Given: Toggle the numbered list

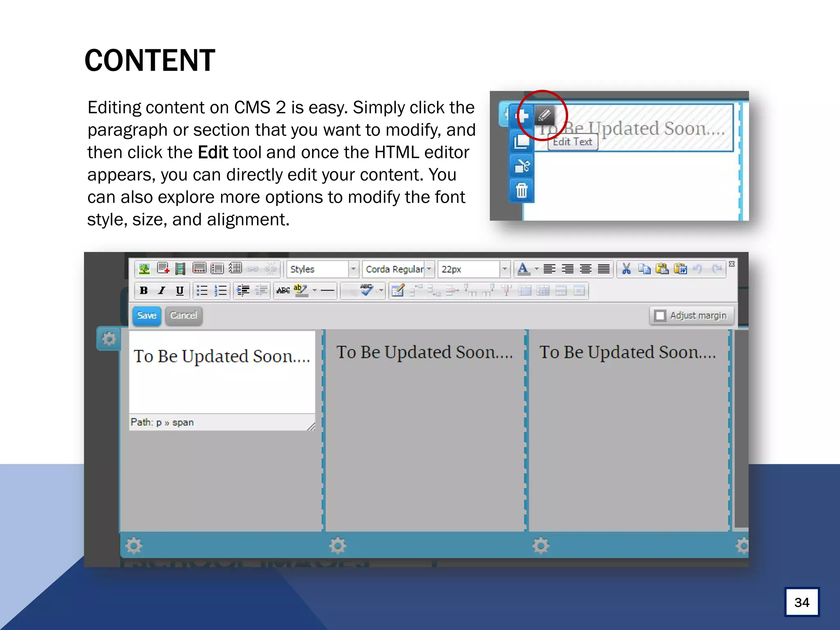Looking at the screenshot, I should point(220,291).
